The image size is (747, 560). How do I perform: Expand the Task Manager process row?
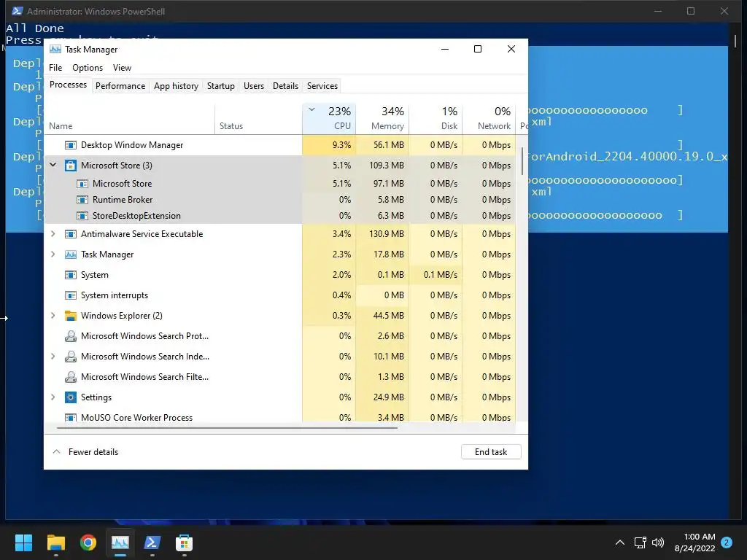(x=53, y=254)
